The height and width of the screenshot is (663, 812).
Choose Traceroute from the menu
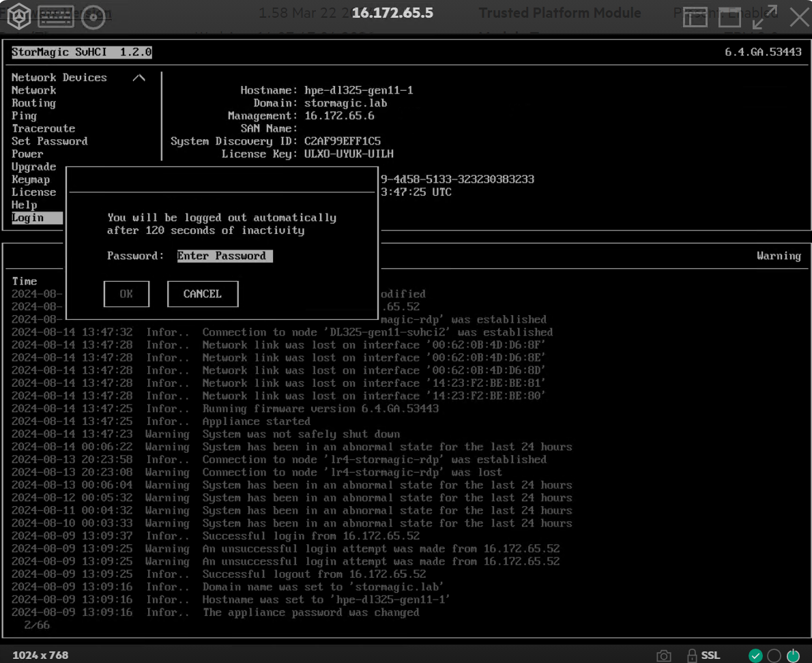click(x=44, y=128)
